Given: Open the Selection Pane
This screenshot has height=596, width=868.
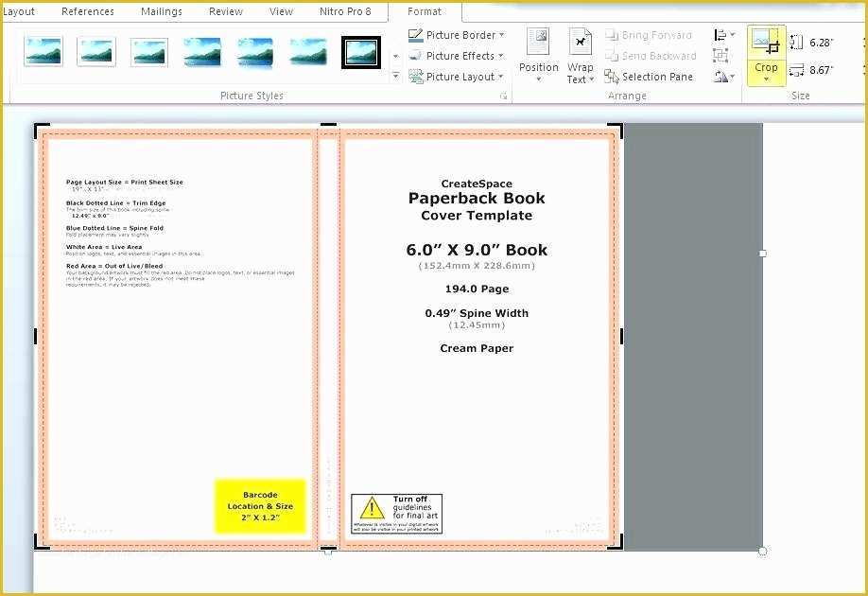Looking at the screenshot, I should click(x=649, y=77).
